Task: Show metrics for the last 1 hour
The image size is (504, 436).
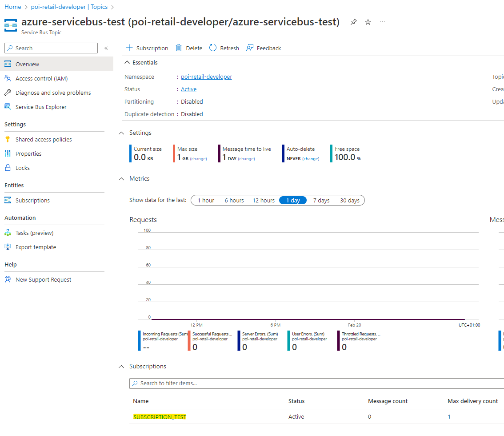Action: [x=206, y=200]
